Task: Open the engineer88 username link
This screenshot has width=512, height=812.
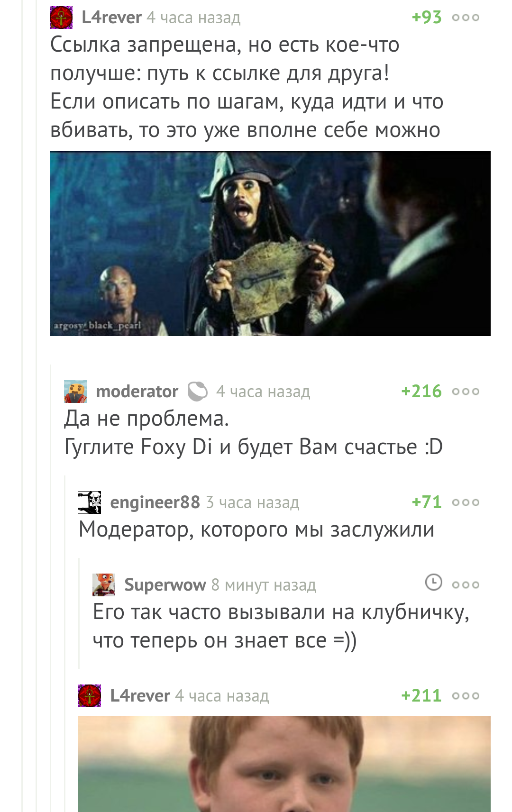Action: tap(155, 502)
